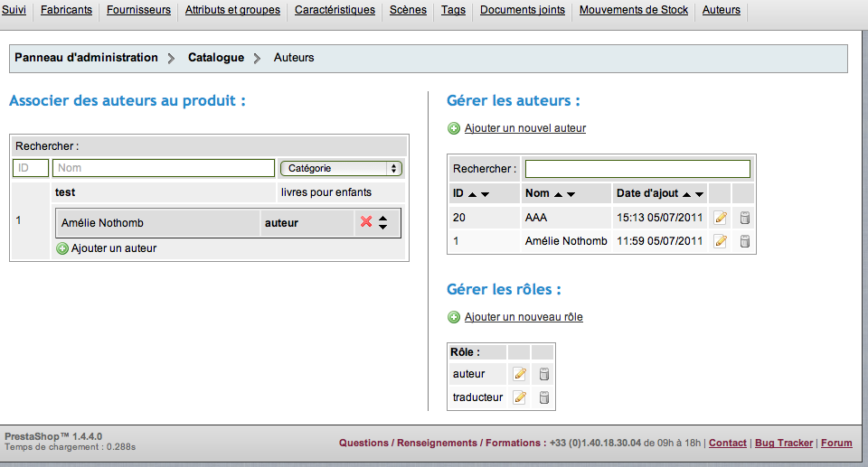Screen dimensions: 868x467
Task: Open the Mouvements de Stock tab
Action: [x=634, y=10]
